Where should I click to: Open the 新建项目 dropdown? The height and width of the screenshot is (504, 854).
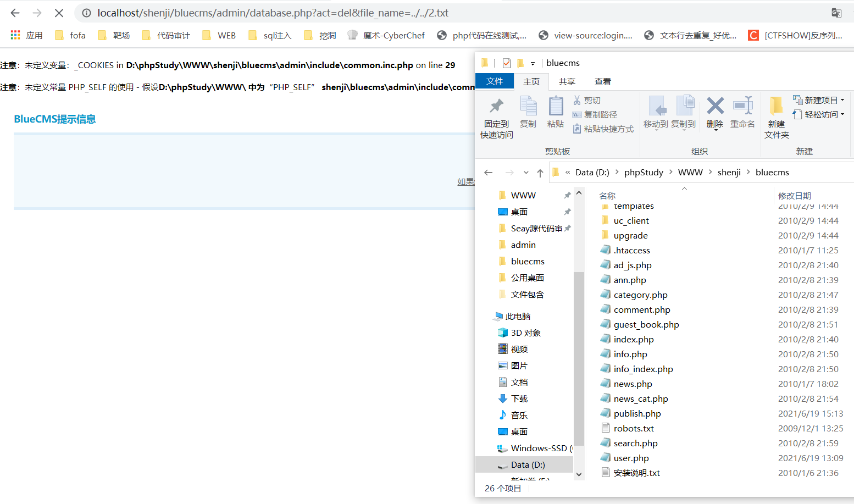click(x=819, y=100)
